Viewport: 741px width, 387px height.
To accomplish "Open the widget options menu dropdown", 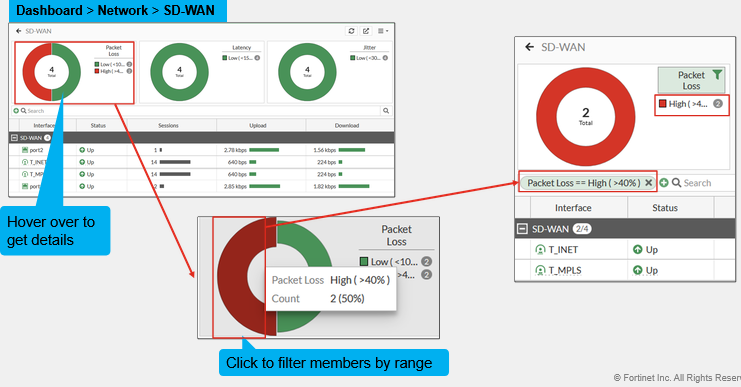I will 383,31.
